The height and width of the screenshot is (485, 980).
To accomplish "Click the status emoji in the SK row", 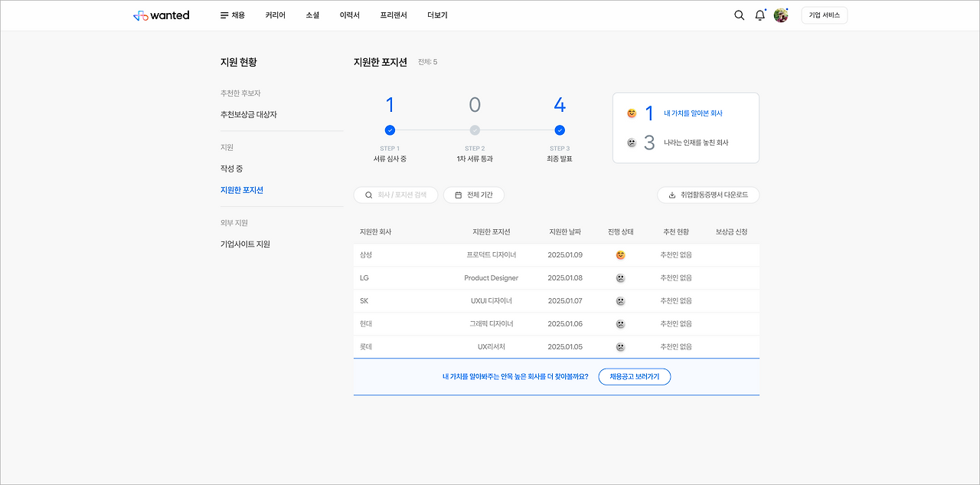I will [620, 301].
